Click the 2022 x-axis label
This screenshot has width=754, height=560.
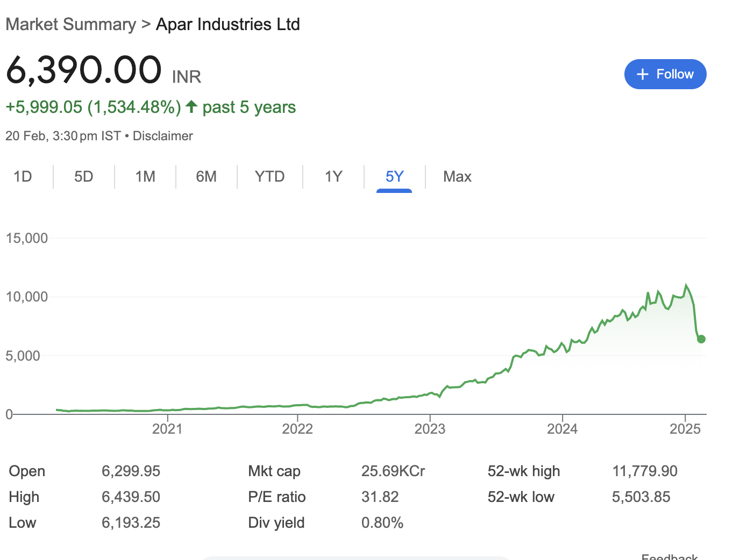tap(297, 429)
